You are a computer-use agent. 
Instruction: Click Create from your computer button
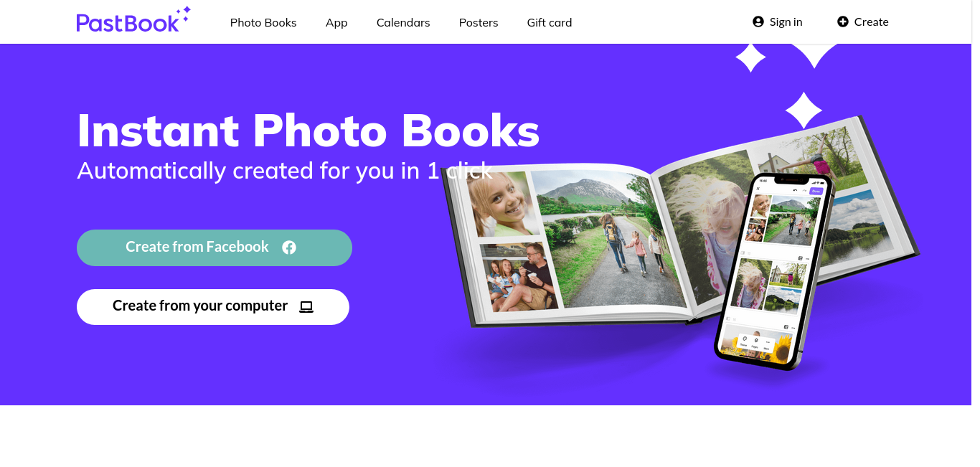point(213,307)
